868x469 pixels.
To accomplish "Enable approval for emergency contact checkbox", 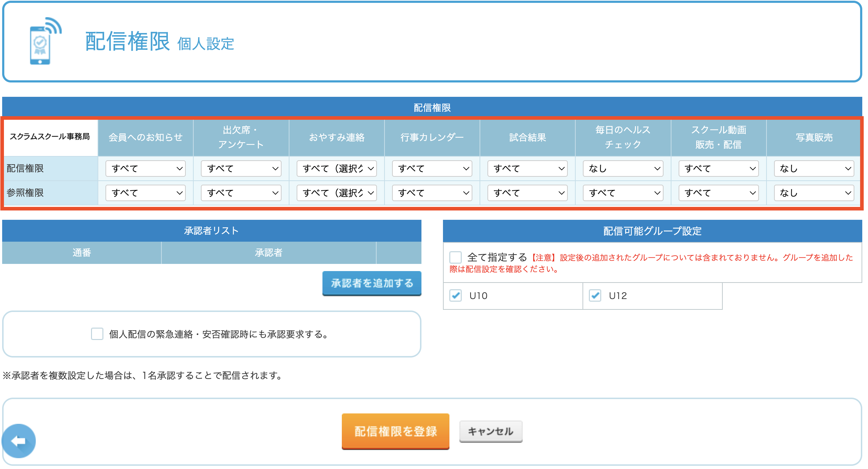I will 97,334.
